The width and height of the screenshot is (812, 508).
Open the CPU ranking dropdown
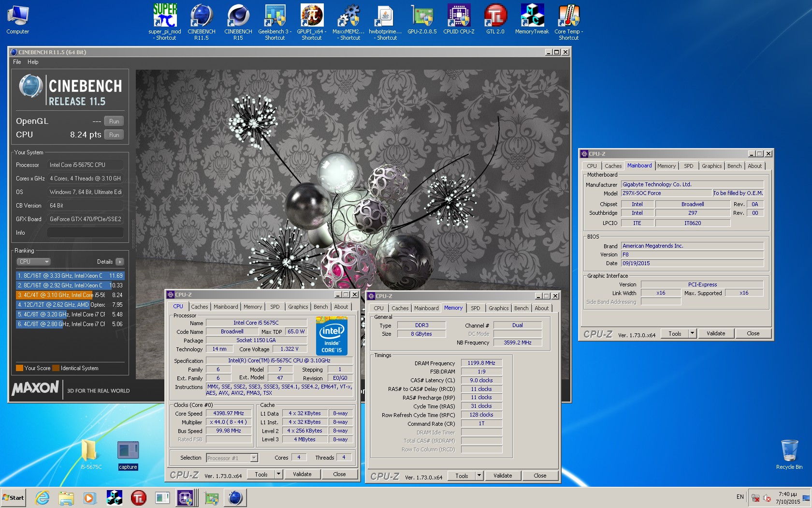click(34, 262)
